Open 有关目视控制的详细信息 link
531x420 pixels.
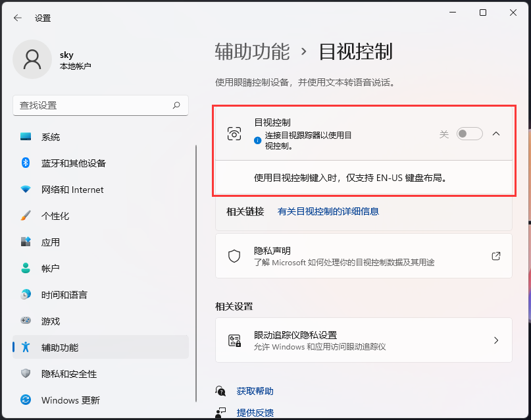[328, 211]
